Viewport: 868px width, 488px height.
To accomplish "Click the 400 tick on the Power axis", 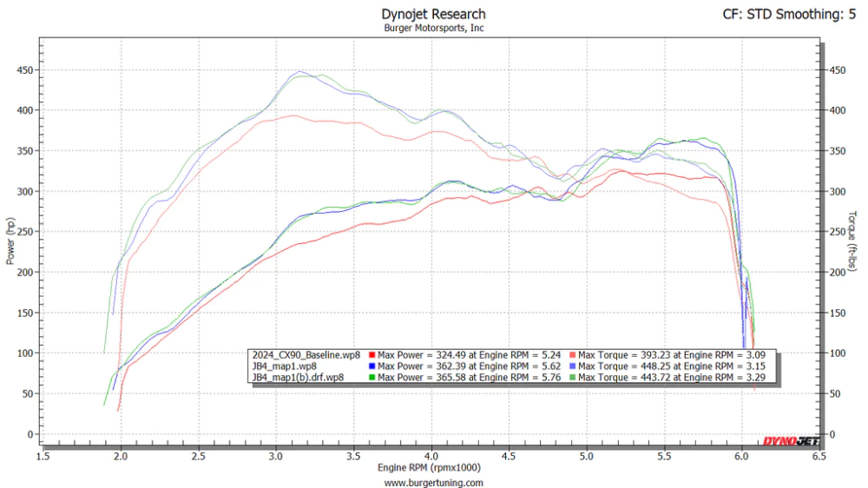I will 25,110.
